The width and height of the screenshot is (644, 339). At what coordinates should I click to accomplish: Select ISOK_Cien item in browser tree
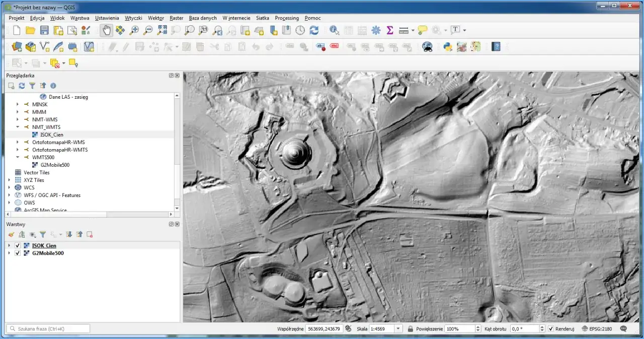coord(51,134)
